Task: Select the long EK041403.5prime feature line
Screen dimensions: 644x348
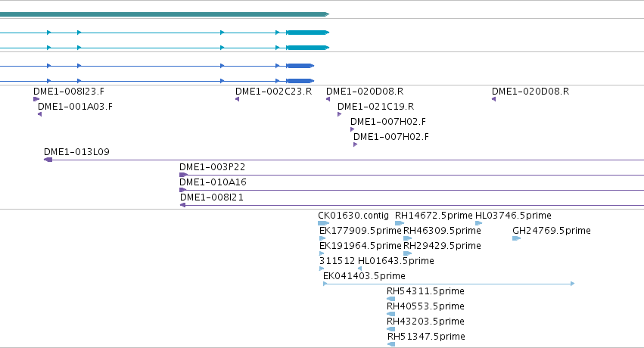Action: [x=449, y=284]
